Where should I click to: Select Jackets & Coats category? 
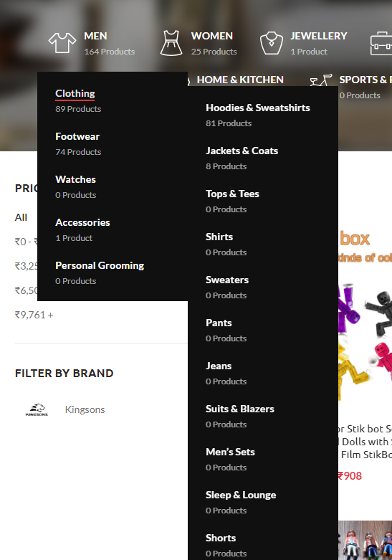[242, 151]
